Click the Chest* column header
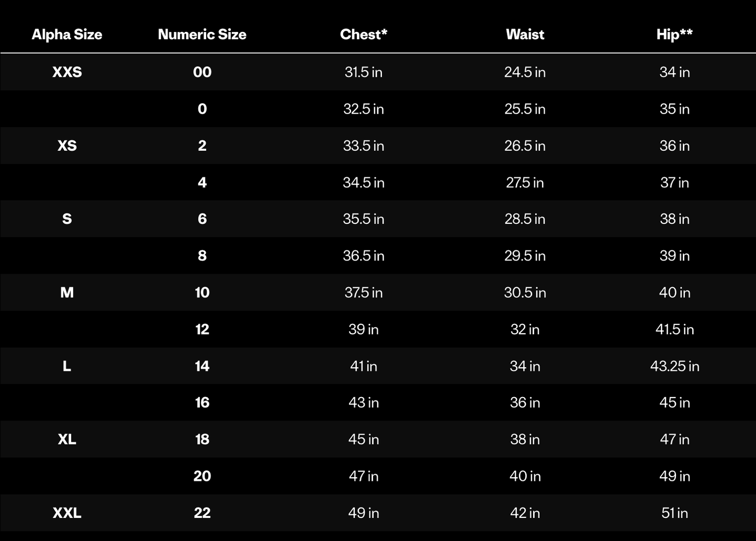756x541 pixels. click(364, 35)
